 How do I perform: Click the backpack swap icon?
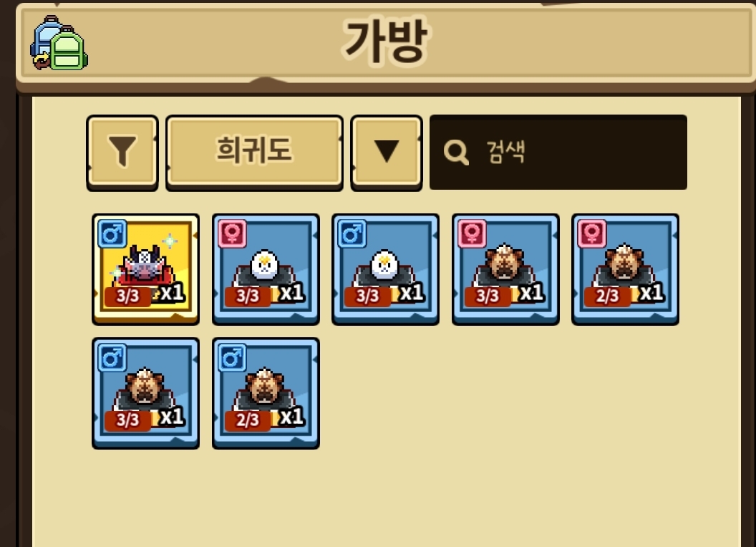(59, 43)
